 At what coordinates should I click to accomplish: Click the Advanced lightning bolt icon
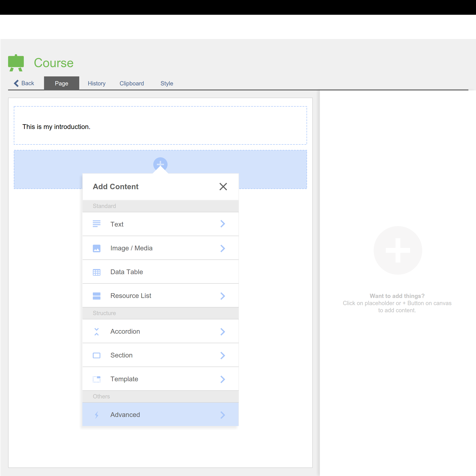97,415
